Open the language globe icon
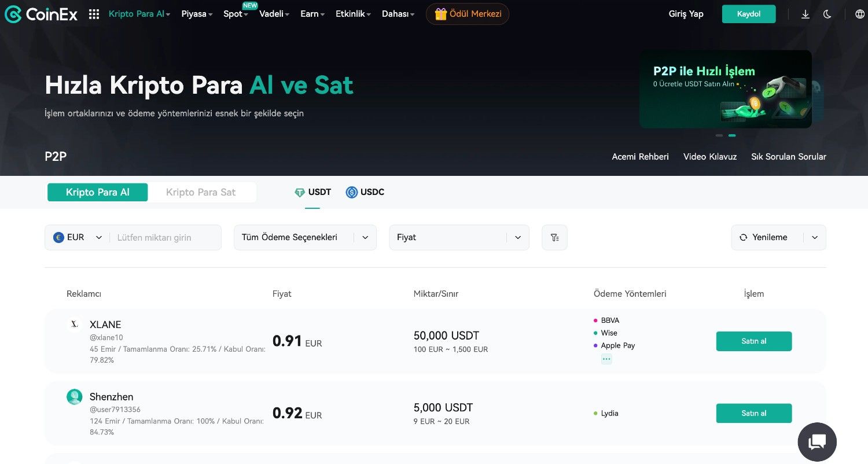 [860, 14]
